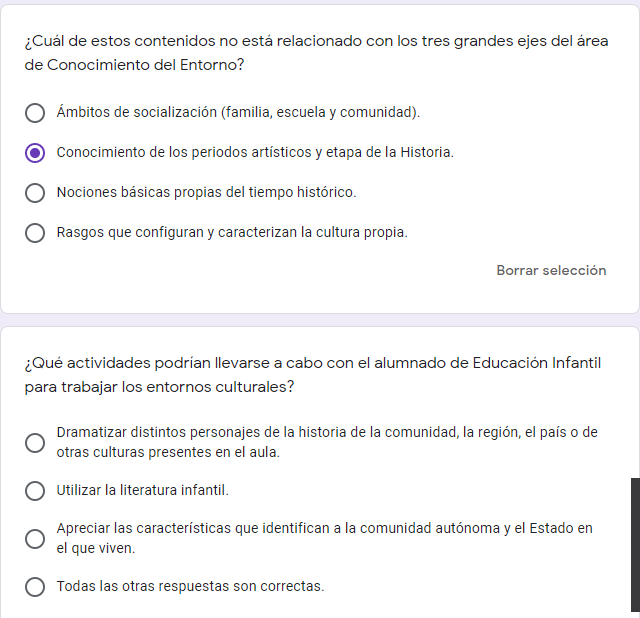
Task: Click the label text 'Todas las otras respuestas son correctas.'
Action: [x=190, y=586]
